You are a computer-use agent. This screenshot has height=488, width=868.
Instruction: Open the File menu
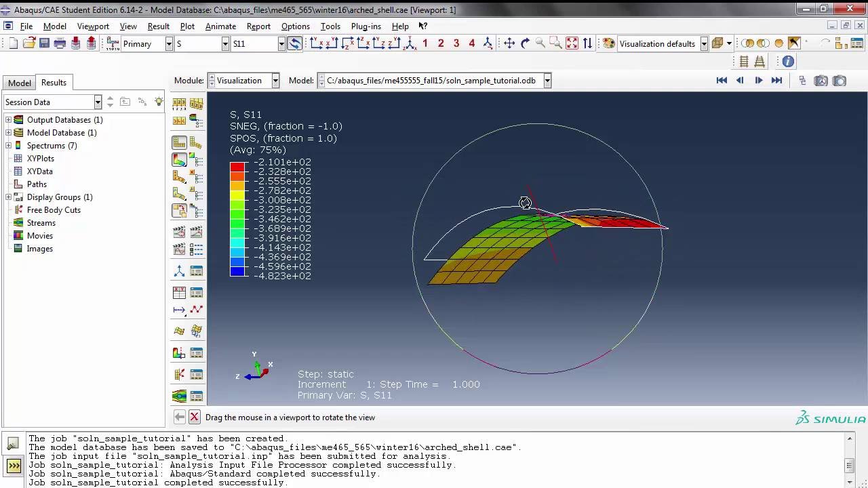[x=26, y=26]
